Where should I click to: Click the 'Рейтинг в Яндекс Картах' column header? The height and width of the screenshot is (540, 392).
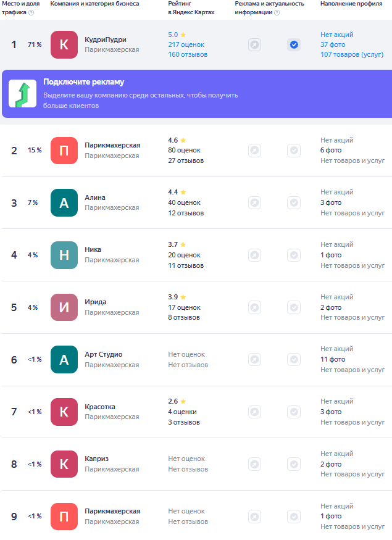[x=191, y=8]
